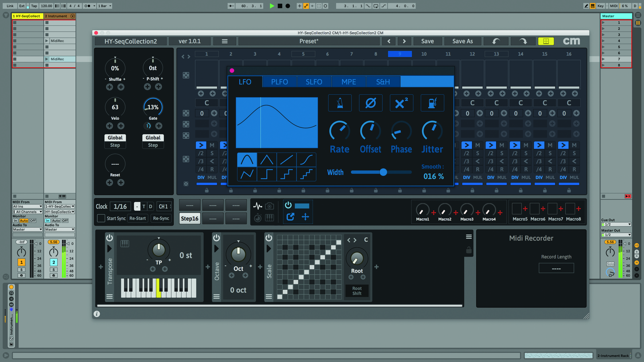
Task: Toggle the Scale module power button
Action: 269,238
